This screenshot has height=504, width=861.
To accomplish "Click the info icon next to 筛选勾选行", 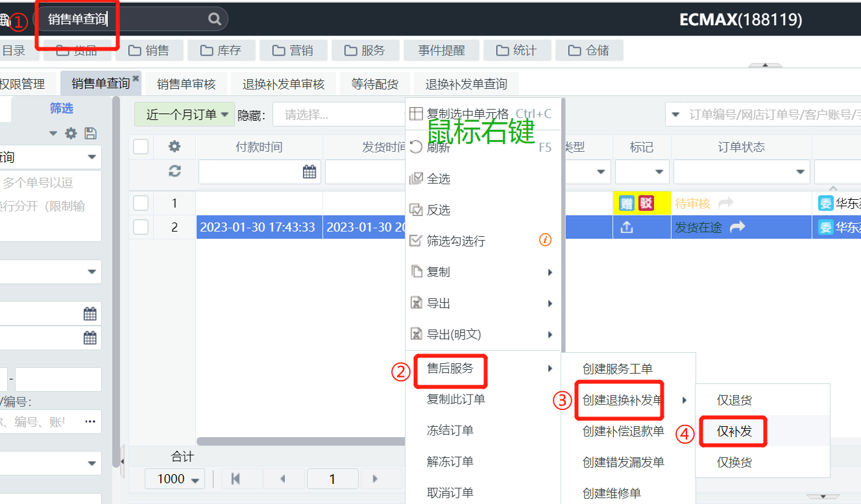I will click(545, 240).
